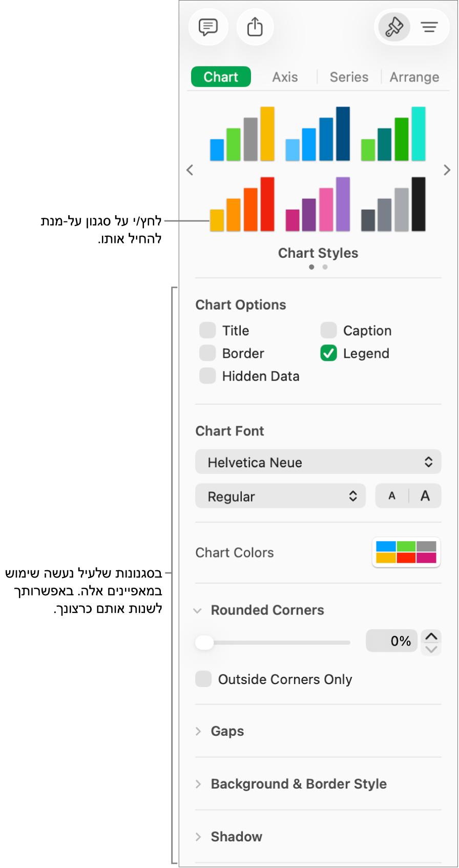Switch to the Series tab
Viewport: 459px width, 868px height.
pyautogui.click(x=349, y=77)
